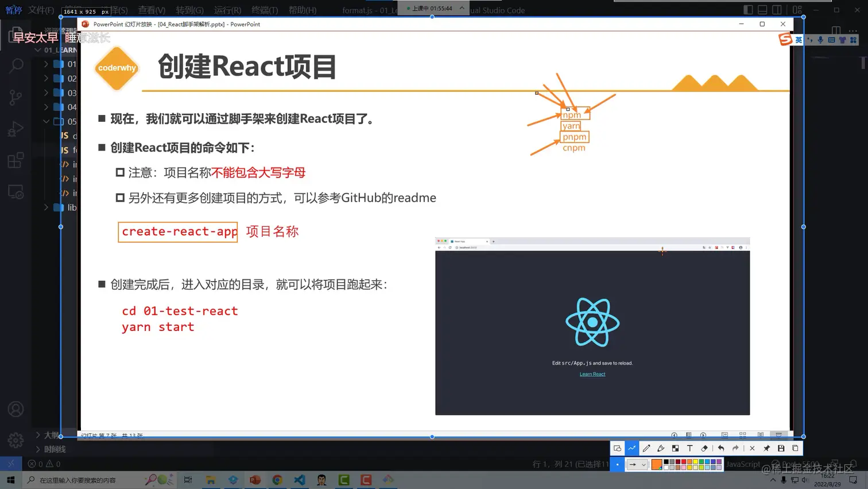Save the screenshot to file

pos(781,448)
